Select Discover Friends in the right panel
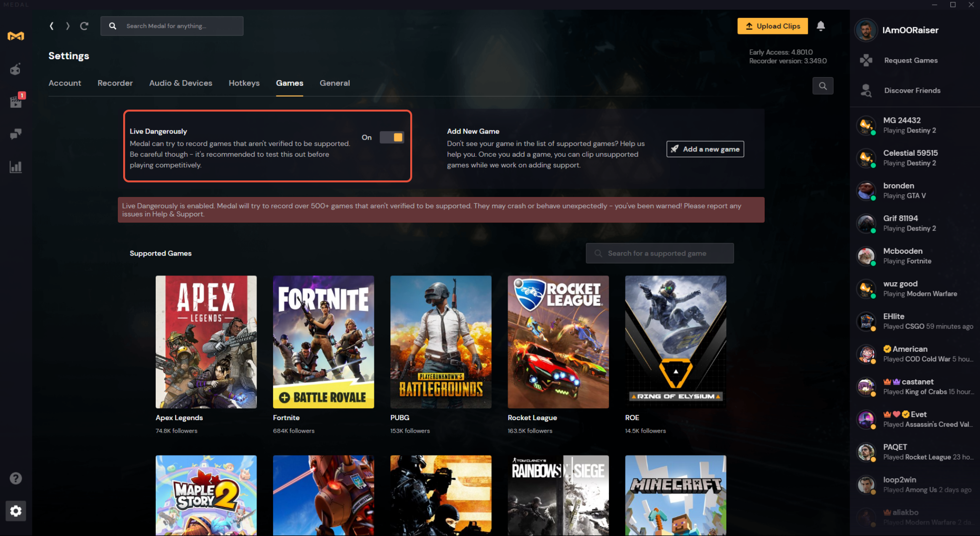The height and width of the screenshot is (536, 980). (x=912, y=91)
